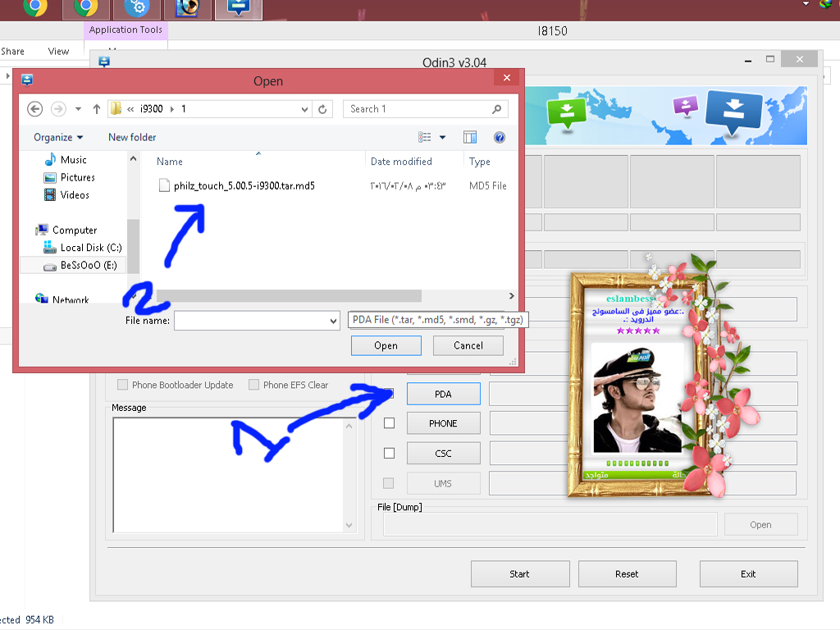Click the Odin3 window title icon
Viewport: 840px width, 630px height.
104,62
